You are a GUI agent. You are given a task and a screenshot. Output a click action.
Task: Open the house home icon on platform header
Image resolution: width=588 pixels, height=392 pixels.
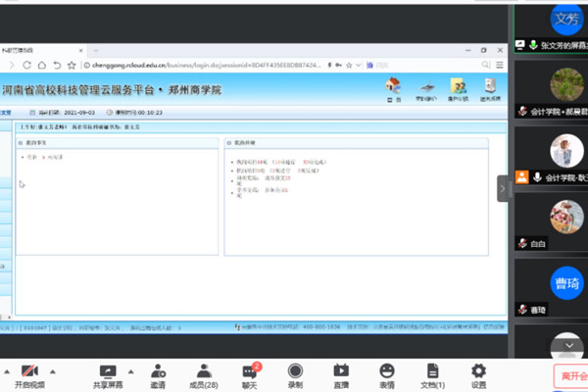click(393, 89)
